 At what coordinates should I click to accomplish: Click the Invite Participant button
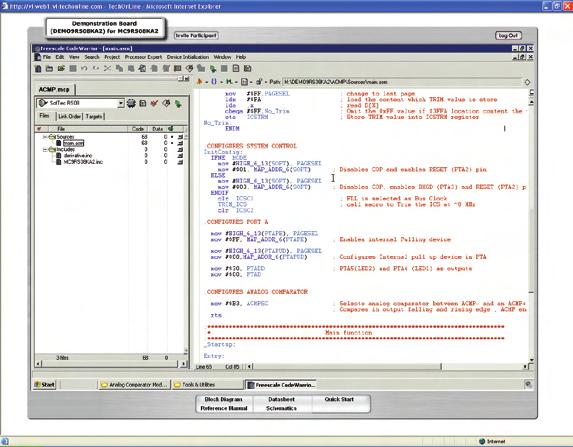click(196, 35)
